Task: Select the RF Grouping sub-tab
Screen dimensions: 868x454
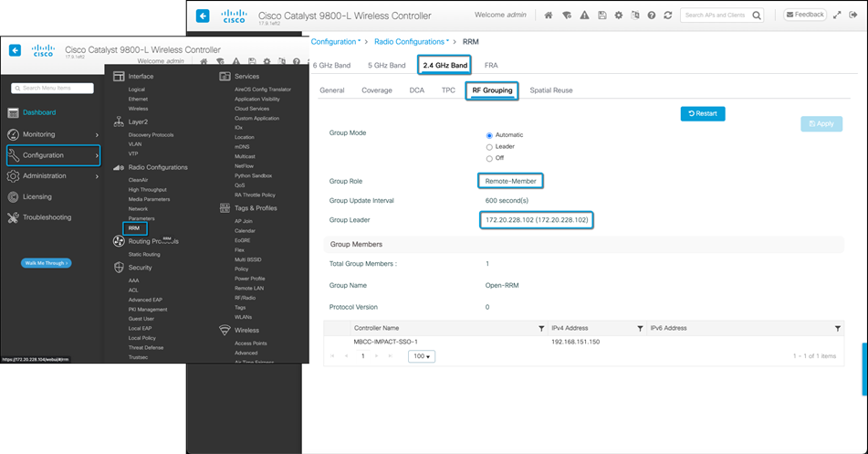Action: click(x=492, y=90)
